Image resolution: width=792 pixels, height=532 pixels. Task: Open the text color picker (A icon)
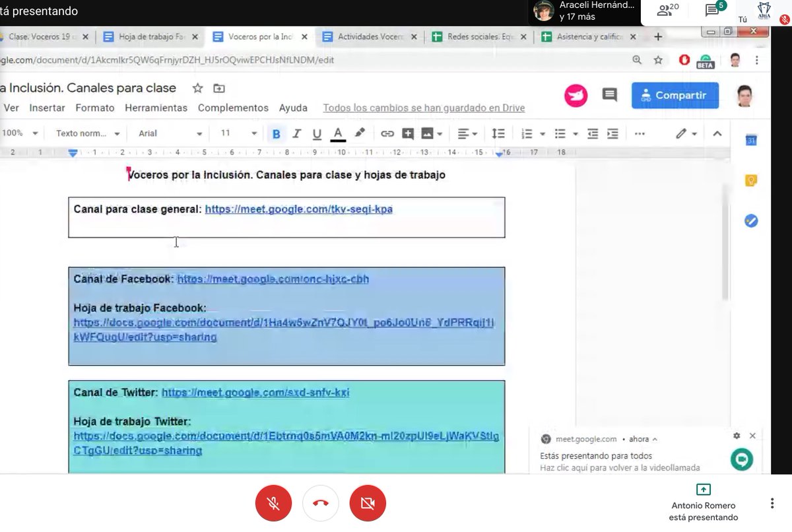[x=338, y=133]
